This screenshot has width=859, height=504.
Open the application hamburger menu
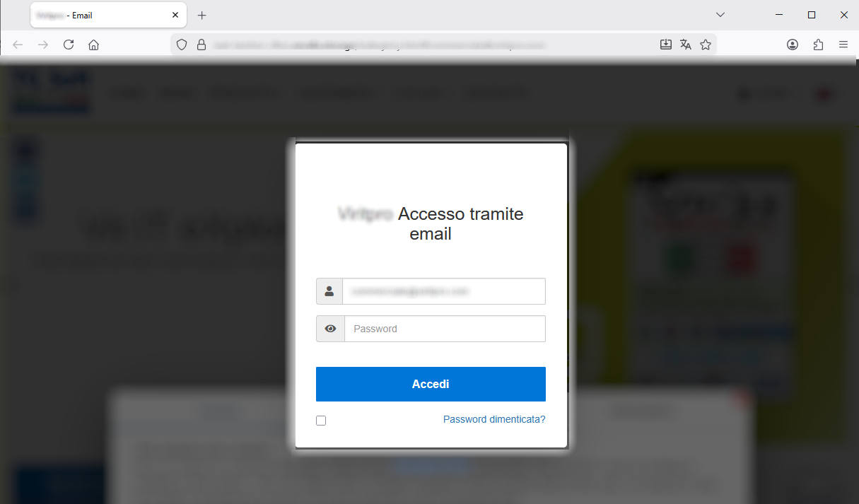(x=843, y=45)
